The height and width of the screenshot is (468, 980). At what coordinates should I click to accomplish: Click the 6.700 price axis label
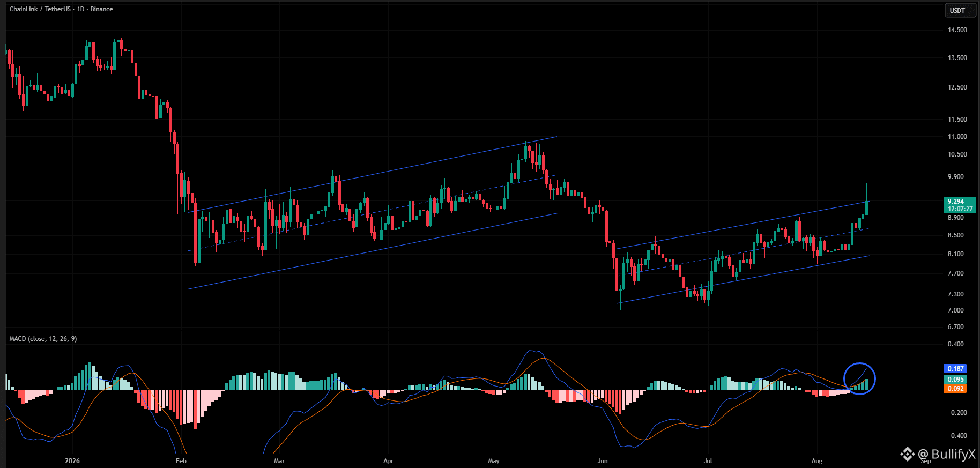(x=956, y=327)
